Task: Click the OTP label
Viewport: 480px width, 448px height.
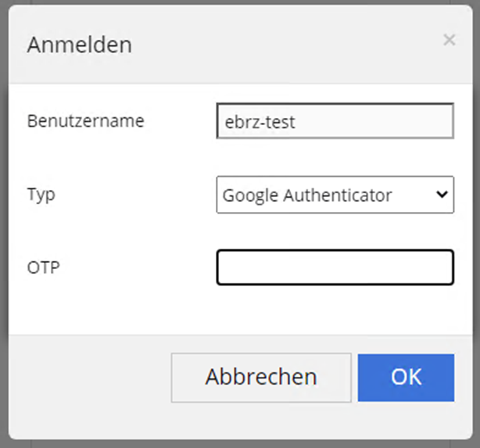Action: 44,267
